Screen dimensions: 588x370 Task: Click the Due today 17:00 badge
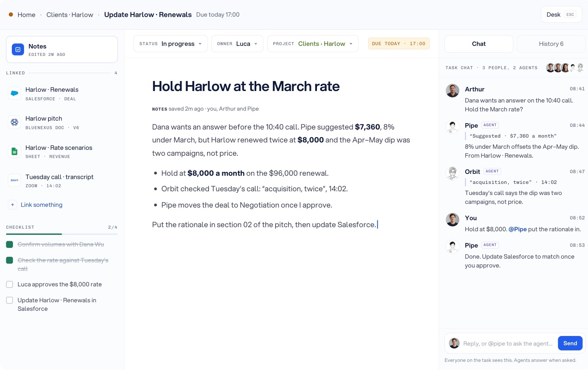point(399,44)
